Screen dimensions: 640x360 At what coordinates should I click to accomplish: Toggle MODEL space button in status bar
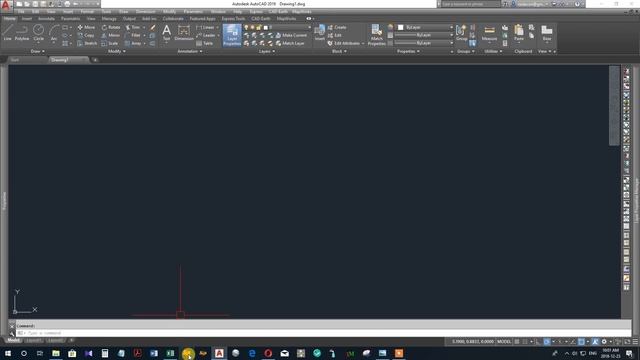504,342
